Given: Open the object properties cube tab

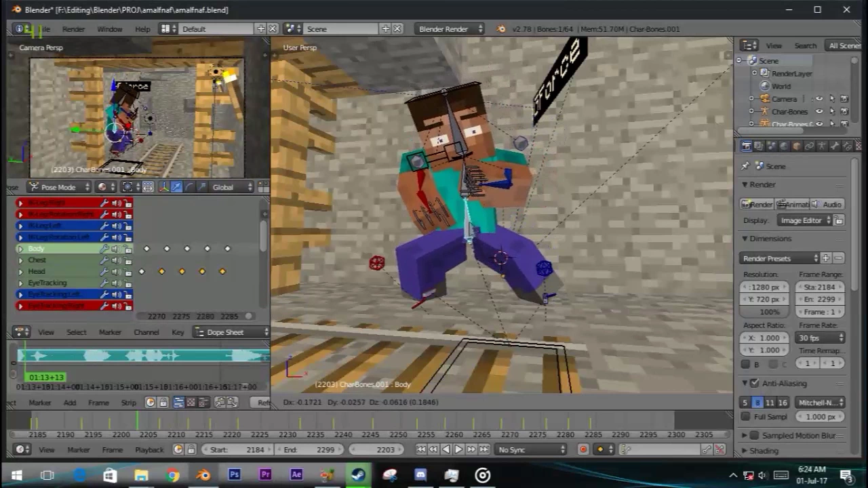Looking at the screenshot, I should pyautogui.click(x=797, y=146).
